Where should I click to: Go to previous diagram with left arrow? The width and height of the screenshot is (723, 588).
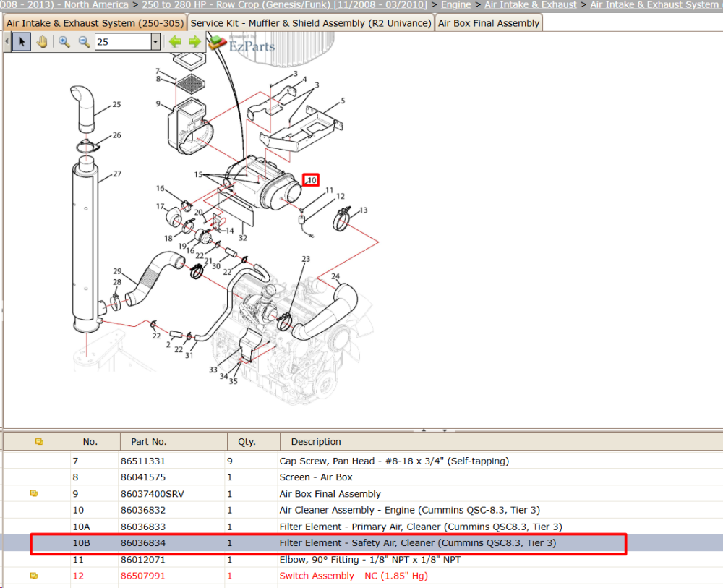[x=175, y=42]
